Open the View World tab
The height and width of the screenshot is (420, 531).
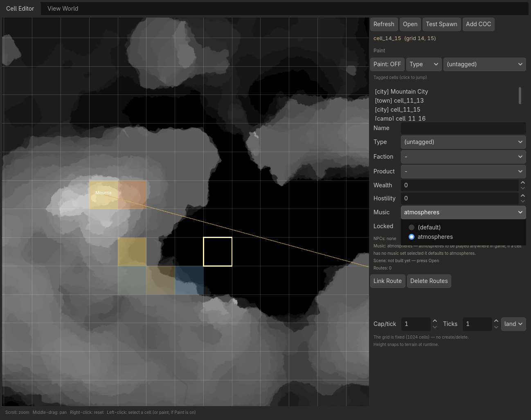pyautogui.click(x=63, y=8)
